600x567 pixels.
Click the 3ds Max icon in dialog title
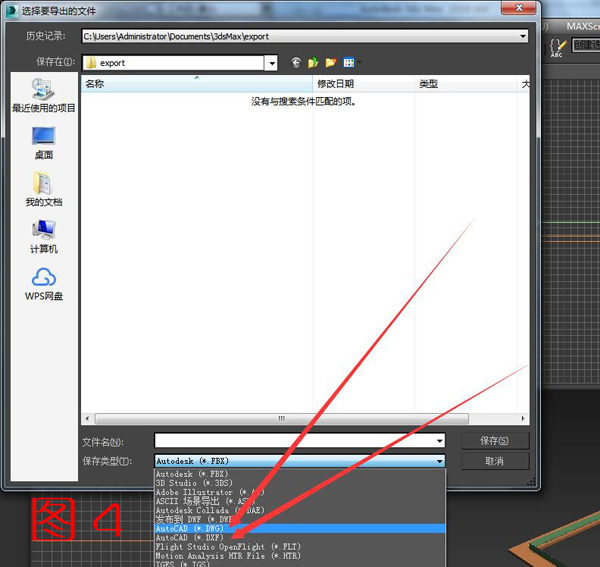pos(11,10)
